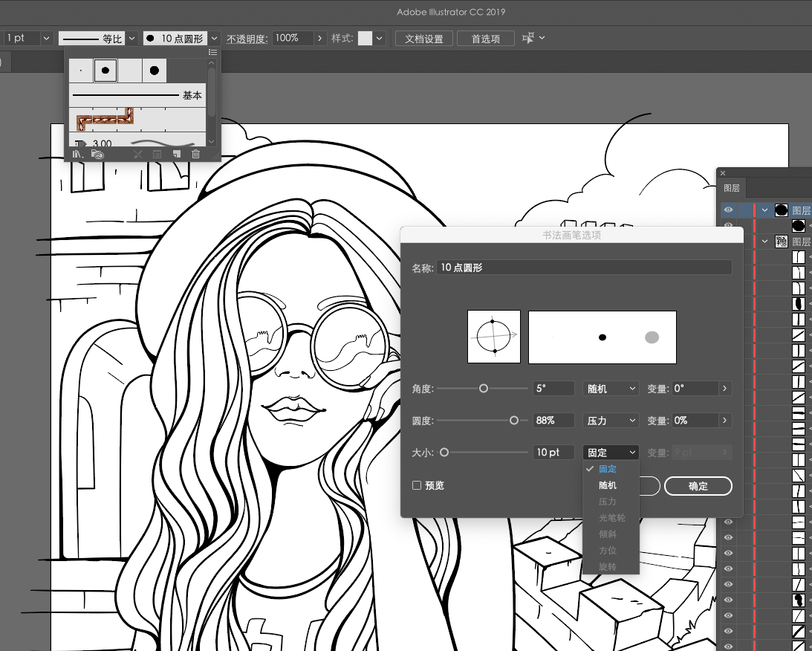This screenshot has width=812, height=651.
Task: Switch to the 图层 panel tab
Action: tap(733, 189)
